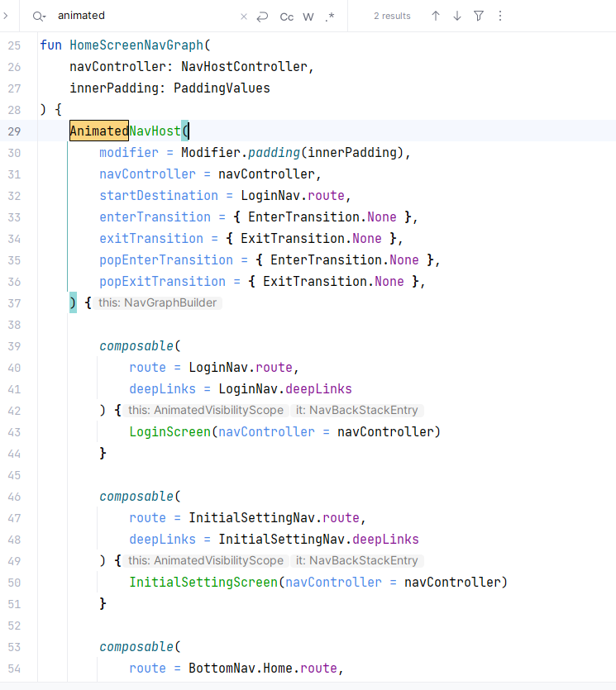Click line number 42 in gutter
616x690 pixels.
pos(14,411)
